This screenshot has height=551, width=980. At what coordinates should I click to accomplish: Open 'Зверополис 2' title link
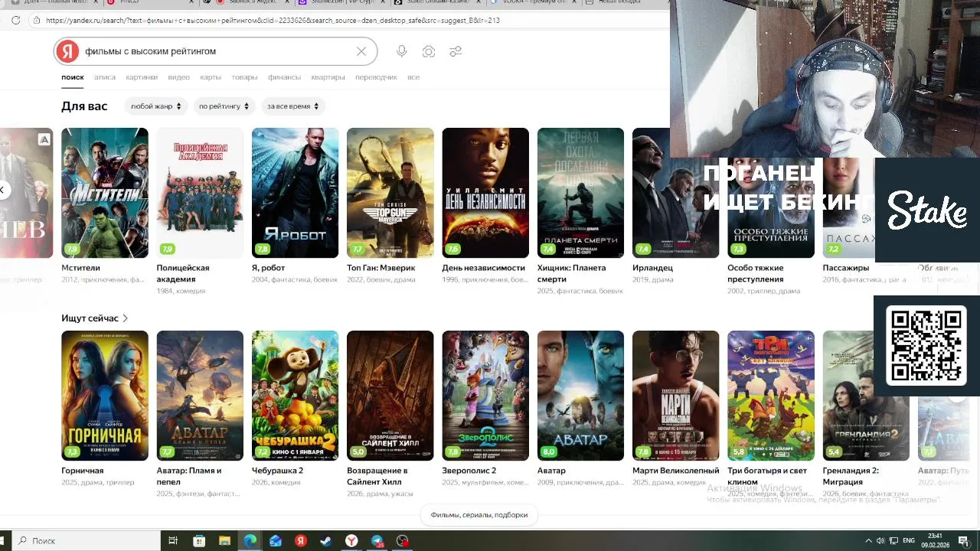point(469,471)
